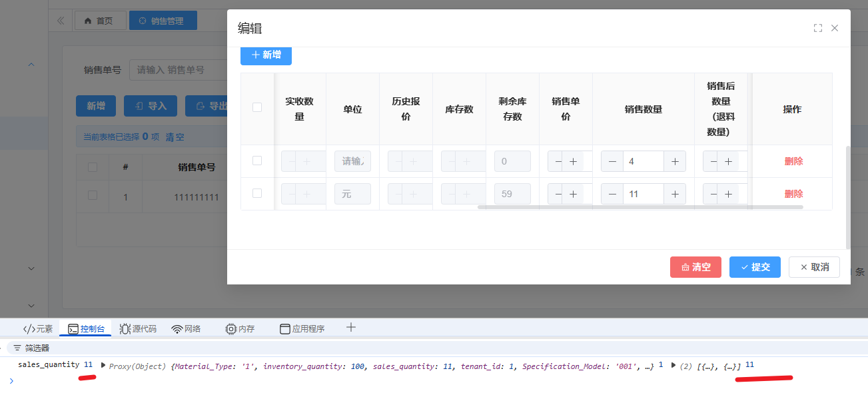
Task: Switch to the 网络 devtools tab
Action: (186, 328)
